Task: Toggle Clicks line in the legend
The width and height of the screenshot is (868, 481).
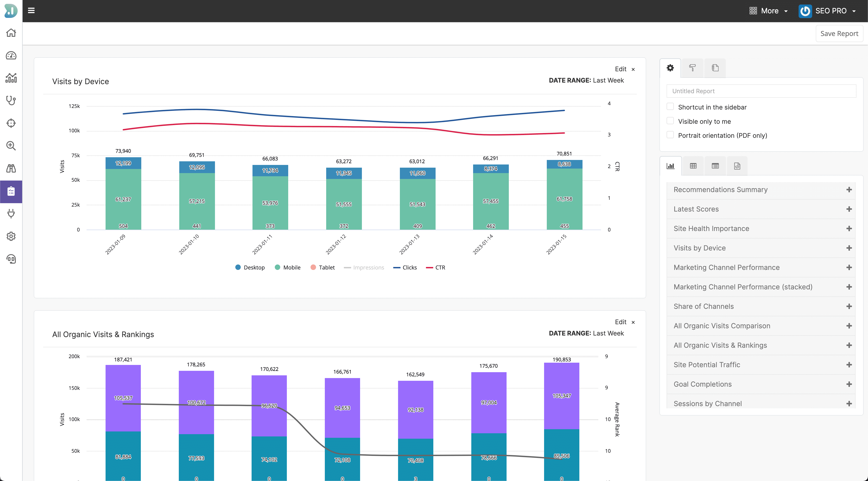Action: (x=405, y=267)
